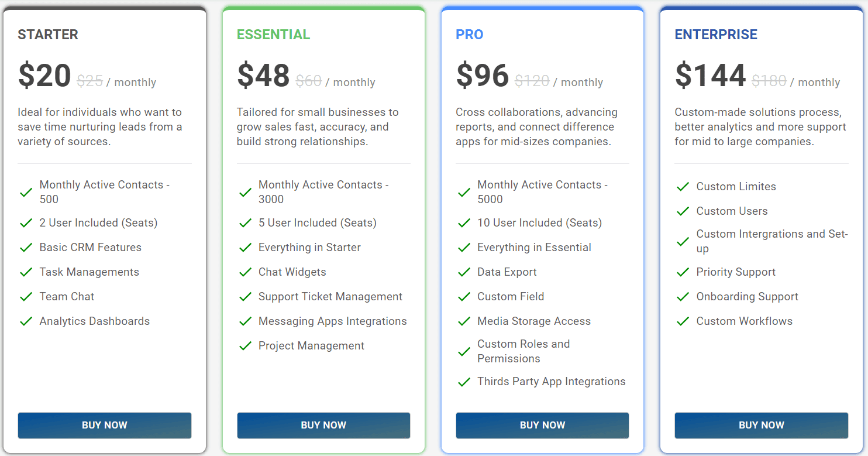
Task: Select the checkmark beside "Task Managements"
Action: (x=26, y=272)
